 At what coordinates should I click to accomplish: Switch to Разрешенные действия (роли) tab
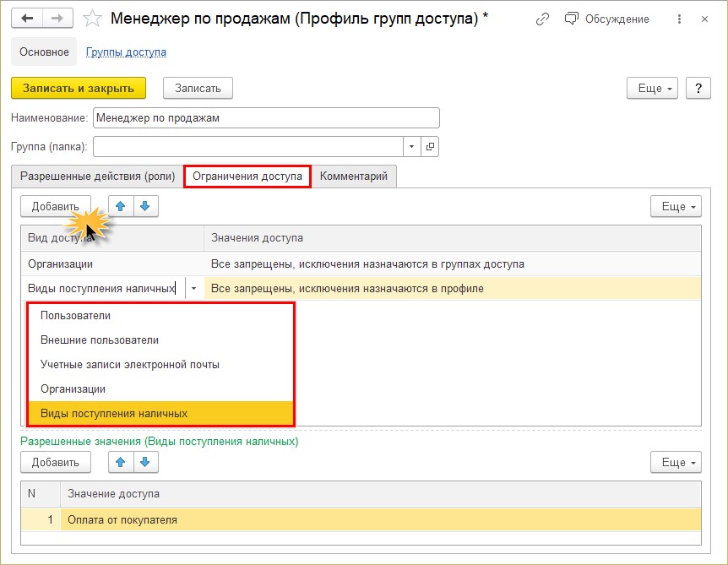(x=97, y=177)
